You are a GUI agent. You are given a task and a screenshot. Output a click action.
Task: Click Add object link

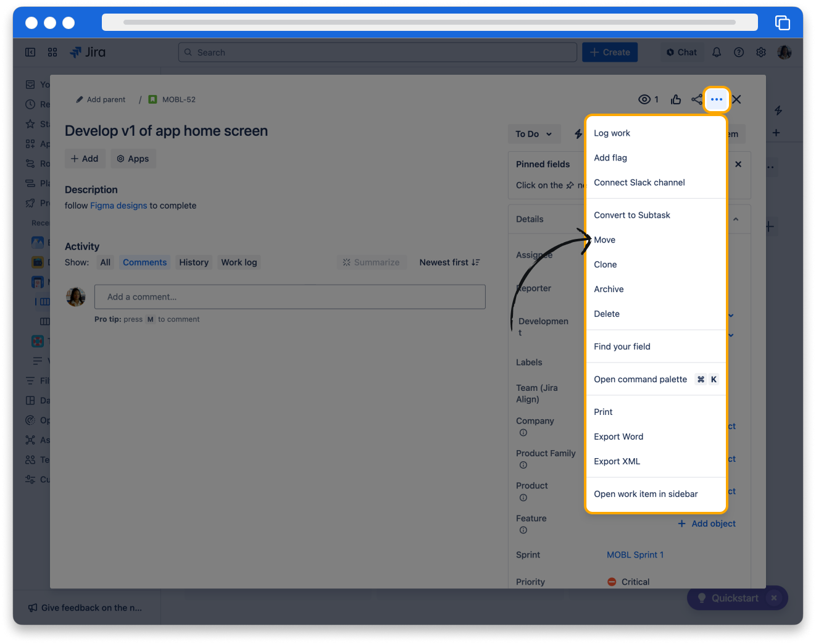pos(707,524)
